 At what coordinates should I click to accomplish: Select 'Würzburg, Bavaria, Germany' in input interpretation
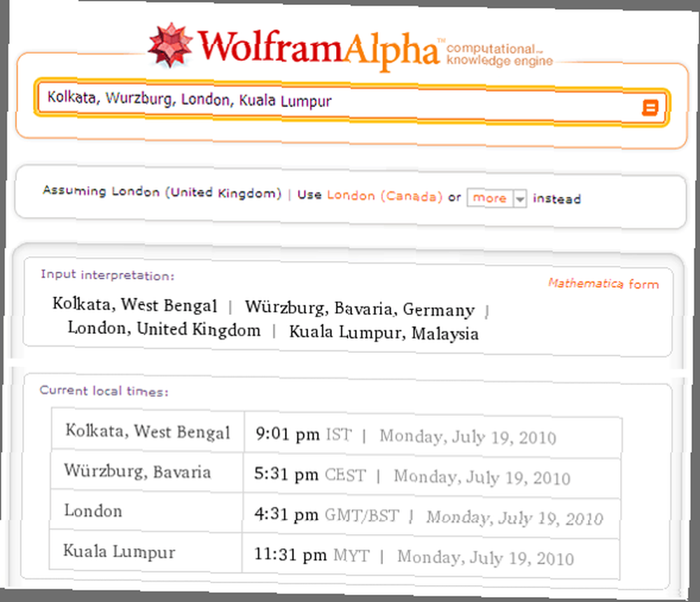point(360,309)
